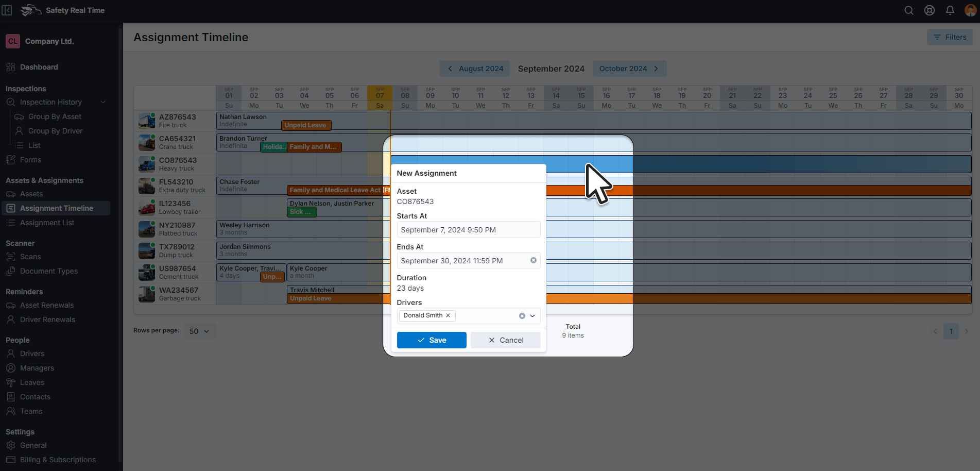Cancel the new assignment

tap(505, 340)
